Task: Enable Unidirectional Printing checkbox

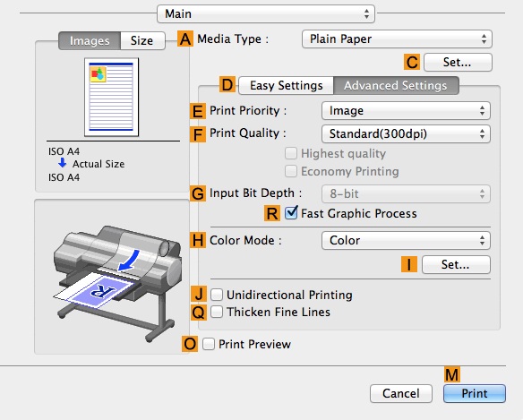Action: 217,295
